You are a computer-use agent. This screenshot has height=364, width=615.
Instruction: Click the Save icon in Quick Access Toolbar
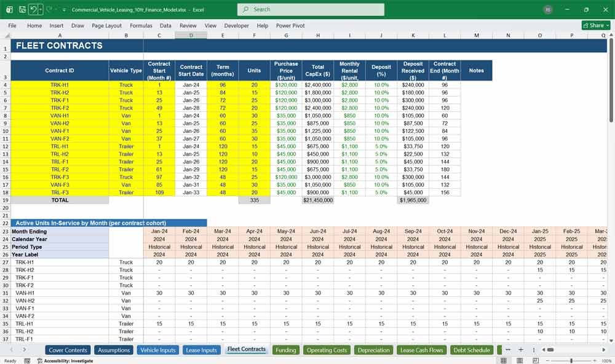click(x=22, y=9)
